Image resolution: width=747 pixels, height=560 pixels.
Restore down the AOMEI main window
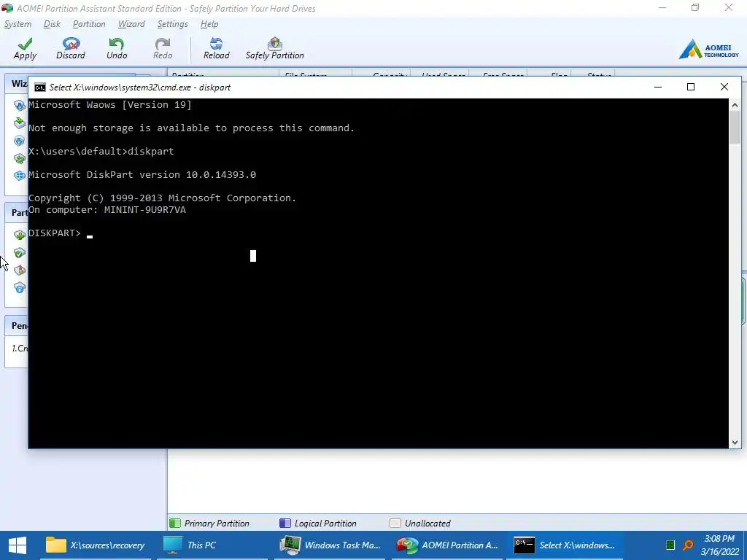695,7
